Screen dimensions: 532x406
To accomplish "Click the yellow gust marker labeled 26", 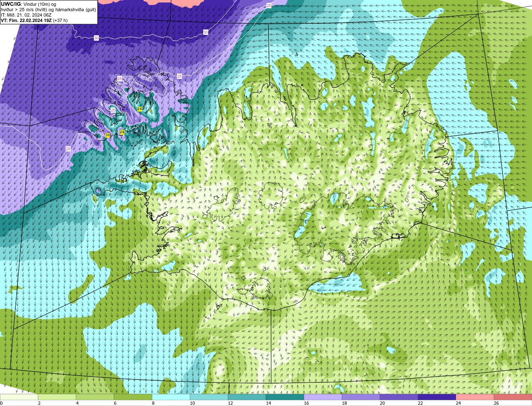I will [x=140, y=109].
